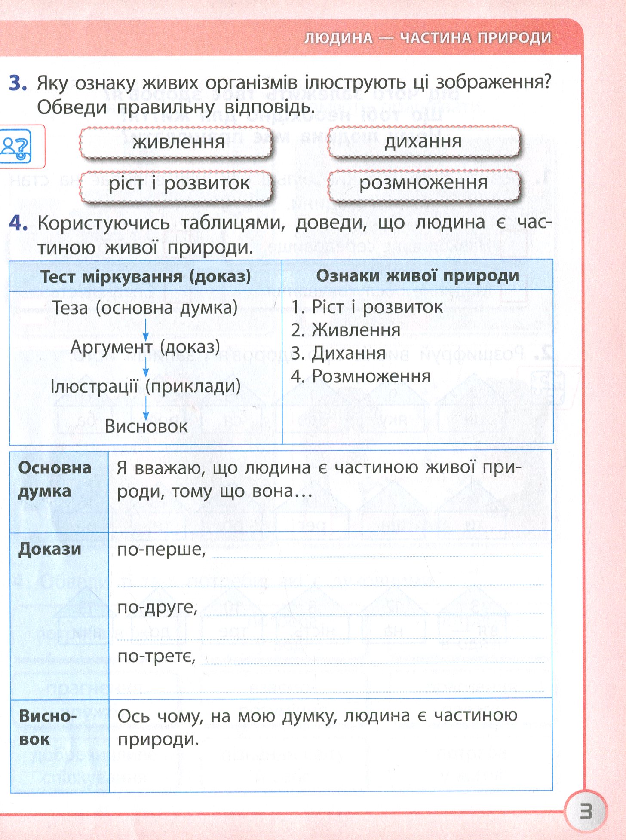Image resolution: width=626 pixels, height=840 pixels.
Task: Click list item '4. Розмноження'
Action: tap(361, 376)
